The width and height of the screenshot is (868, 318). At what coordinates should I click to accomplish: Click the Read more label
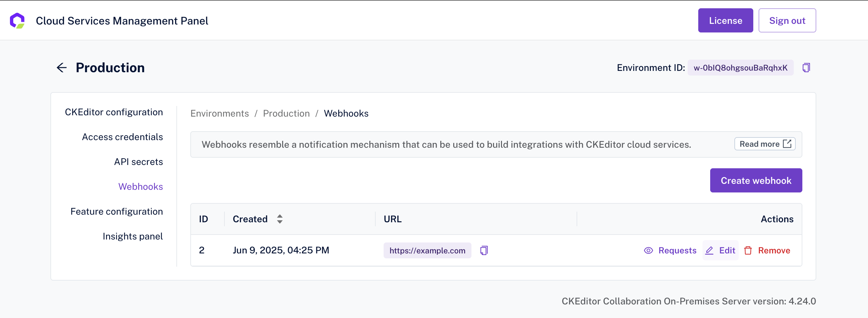point(760,144)
